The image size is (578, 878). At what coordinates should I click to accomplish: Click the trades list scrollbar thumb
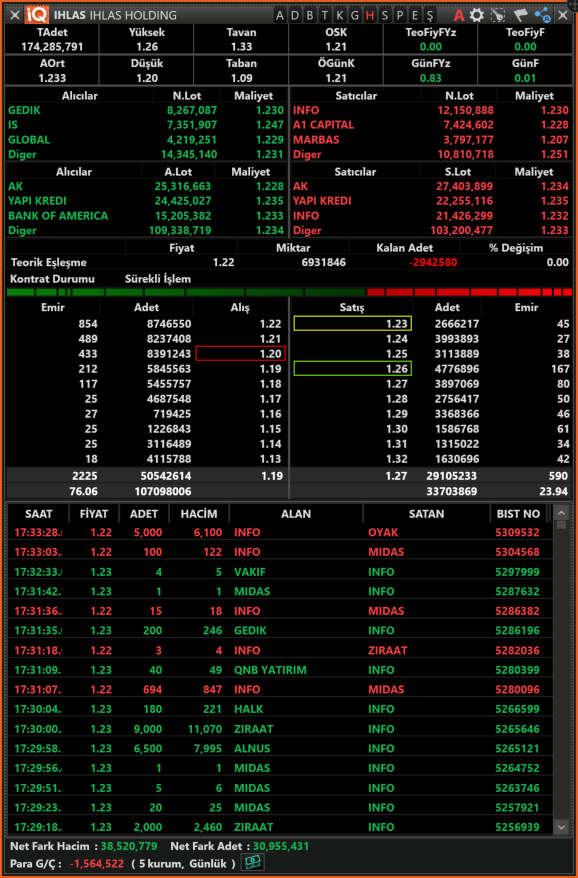pos(561,525)
